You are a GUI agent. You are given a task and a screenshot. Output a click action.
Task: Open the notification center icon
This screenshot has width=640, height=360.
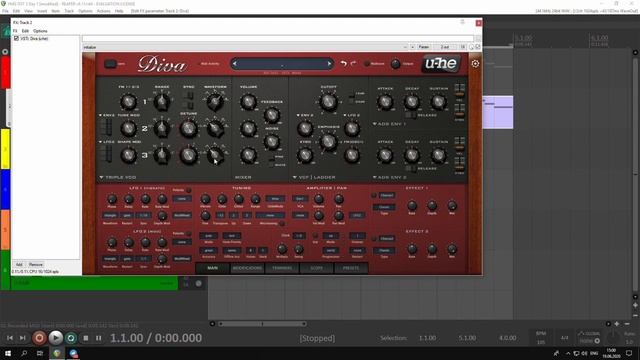click(629, 353)
